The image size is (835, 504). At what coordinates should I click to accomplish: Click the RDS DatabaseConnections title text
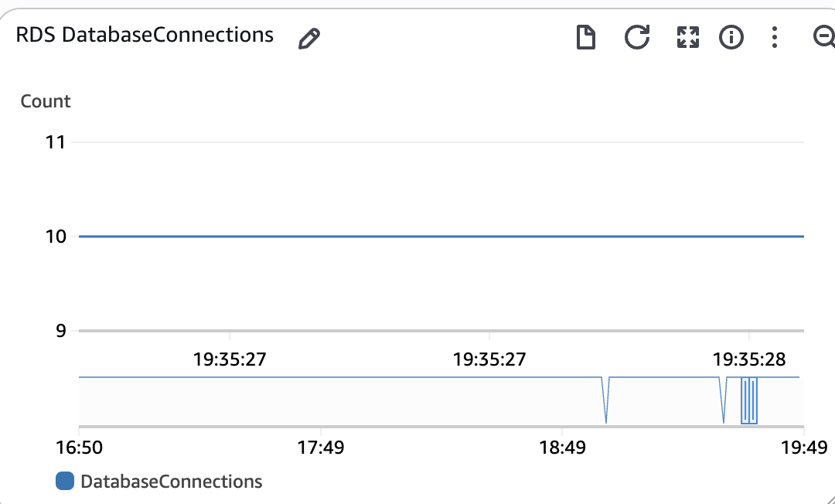click(x=145, y=35)
